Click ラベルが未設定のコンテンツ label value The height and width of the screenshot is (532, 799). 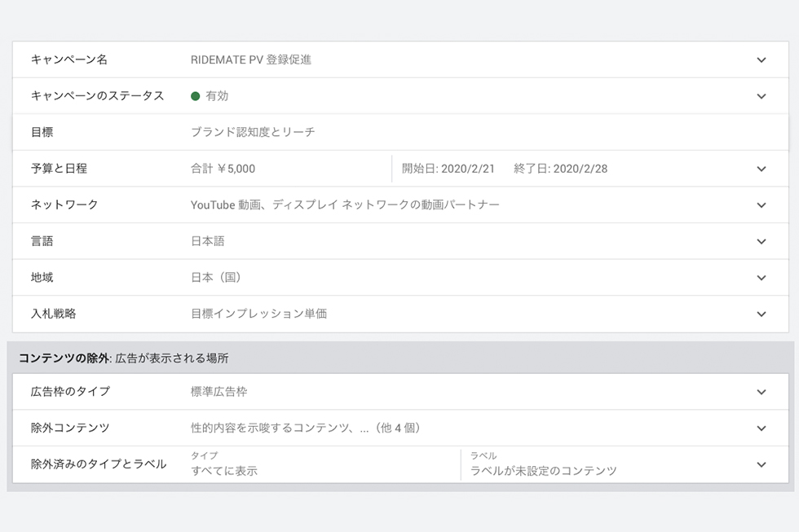coord(543,471)
